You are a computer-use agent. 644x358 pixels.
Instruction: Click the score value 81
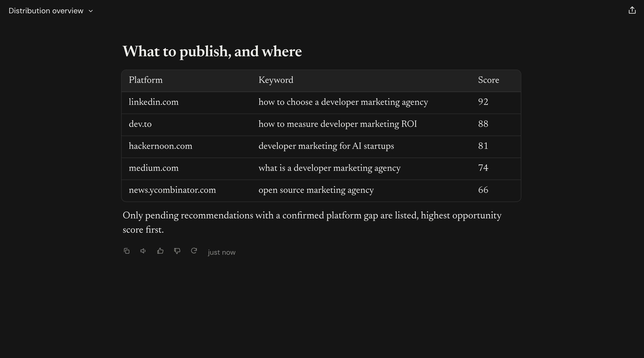[x=483, y=146]
